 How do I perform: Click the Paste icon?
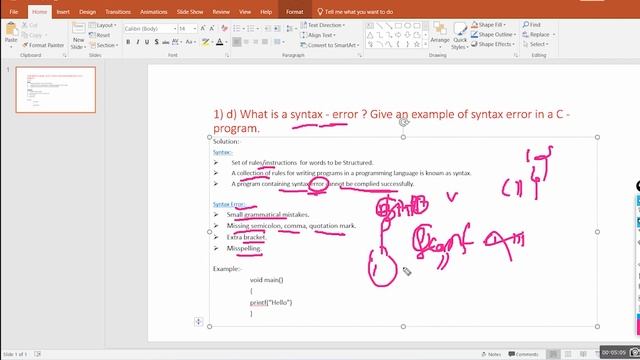click(x=11, y=30)
